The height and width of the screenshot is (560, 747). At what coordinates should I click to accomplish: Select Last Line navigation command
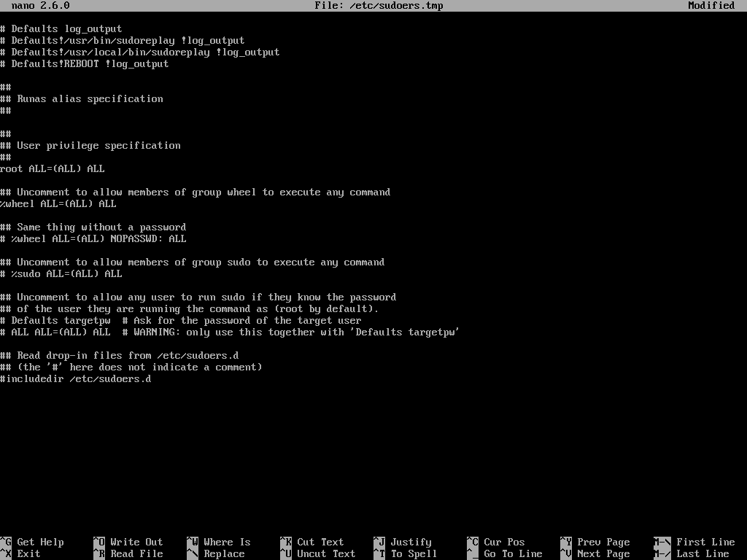[702, 553]
